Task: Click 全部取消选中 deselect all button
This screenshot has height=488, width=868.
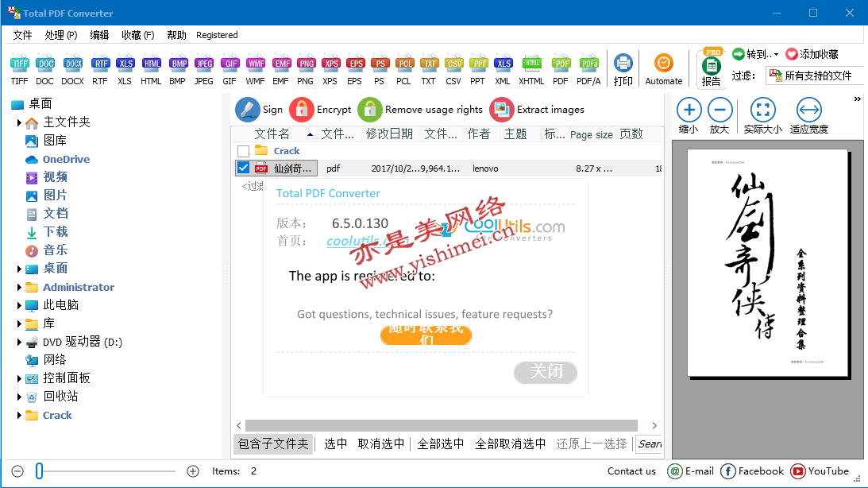Action: 511,443
